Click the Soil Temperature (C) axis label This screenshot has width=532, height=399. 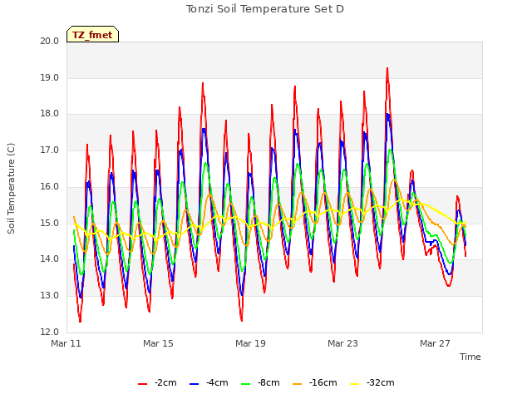coord(11,189)
